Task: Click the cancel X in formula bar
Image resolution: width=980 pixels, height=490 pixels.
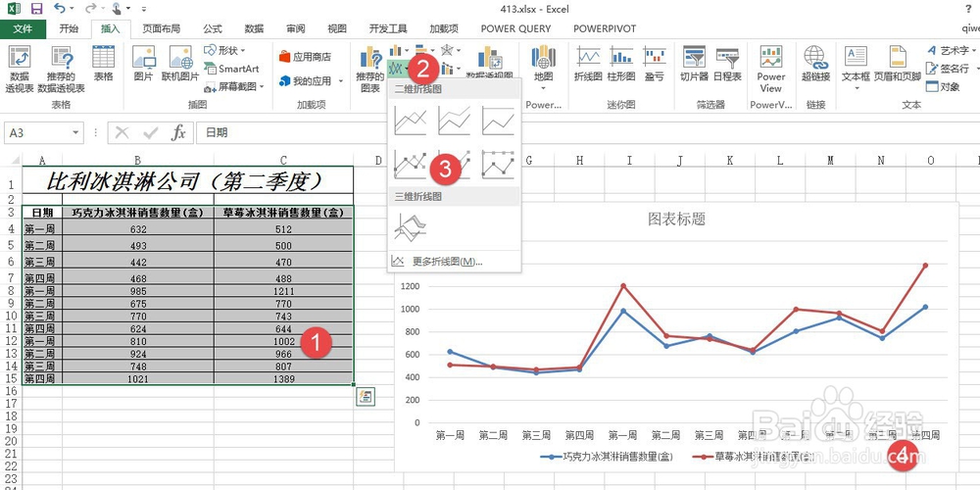Action: click(x=122, y=132)
